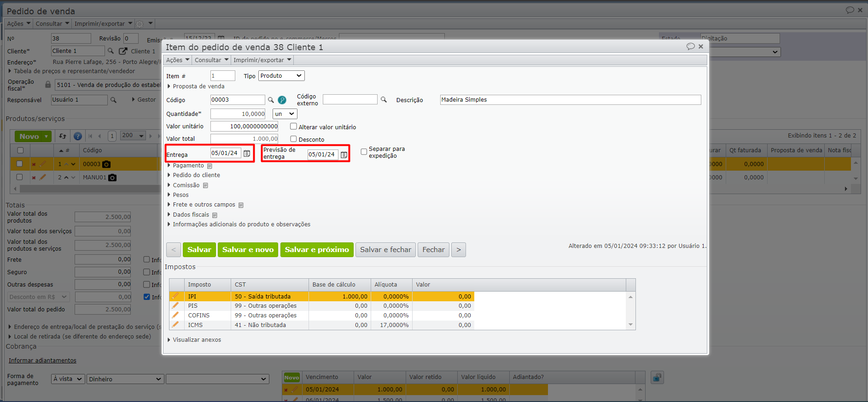Open Consultar menu in item dialog
The image size is (868, 402).
click(x=211, y=60)
